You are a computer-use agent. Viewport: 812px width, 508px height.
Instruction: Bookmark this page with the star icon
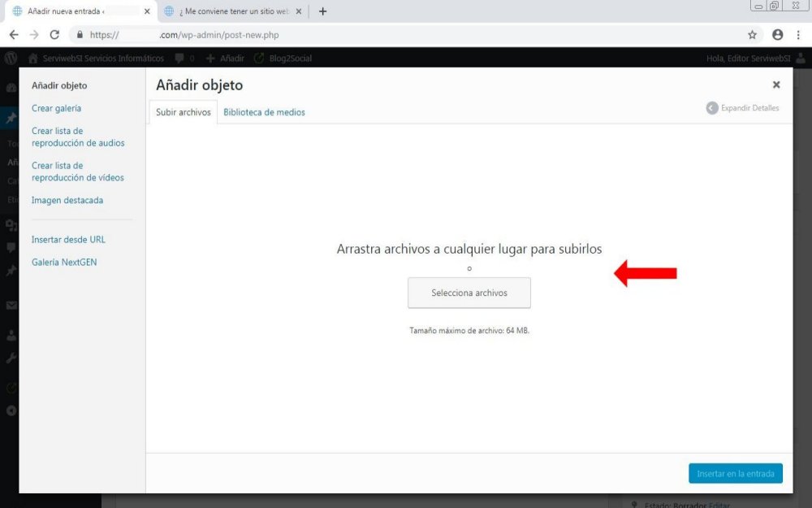coord(752,35)
